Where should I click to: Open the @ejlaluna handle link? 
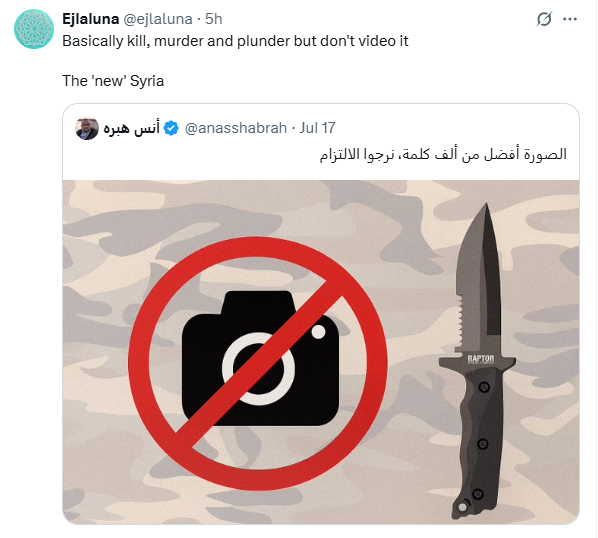pyautogui.click(x=158, y=19)
